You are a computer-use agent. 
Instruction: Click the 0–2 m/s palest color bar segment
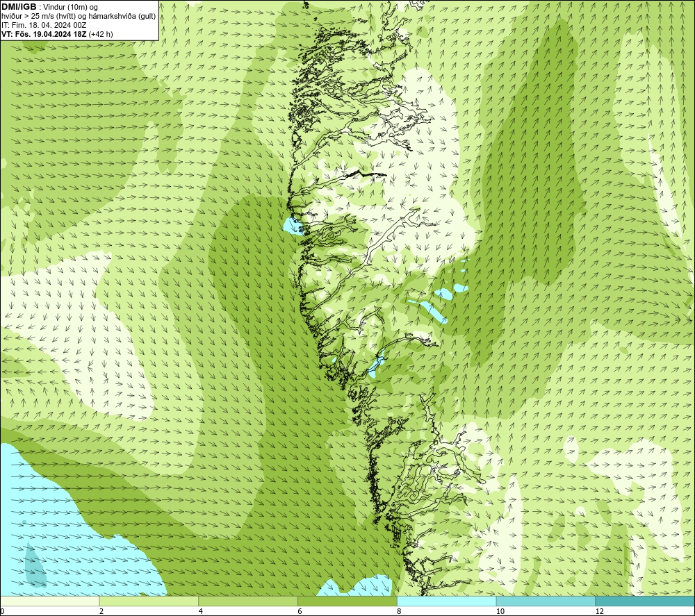49,601
